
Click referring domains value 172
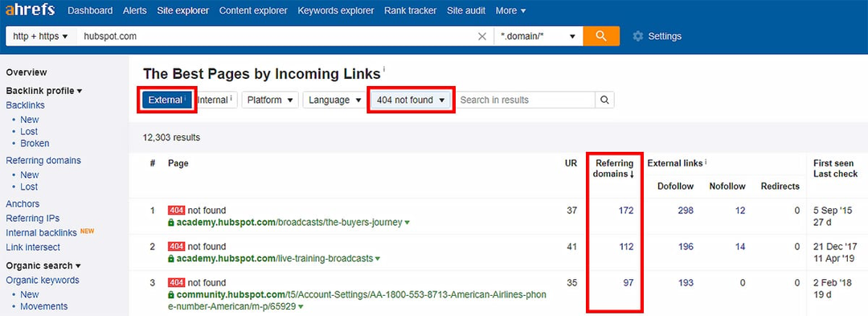626,211
